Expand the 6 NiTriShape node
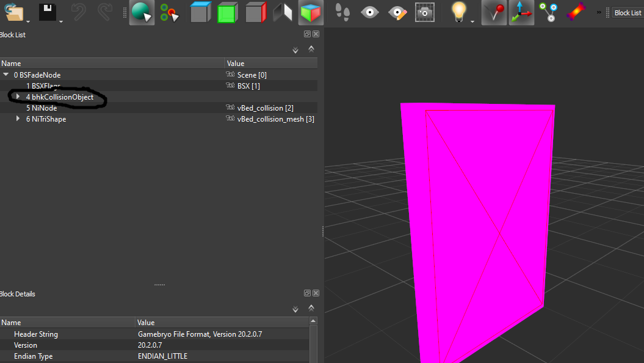The width and height of the screenshot is (644, 363). (18, 119)
